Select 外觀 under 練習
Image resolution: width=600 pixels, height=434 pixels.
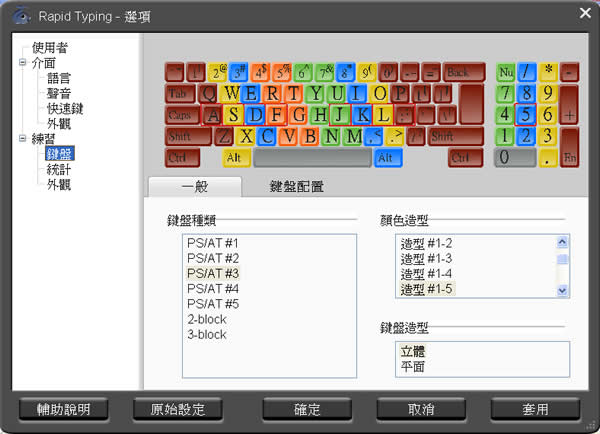click(59, 184)
